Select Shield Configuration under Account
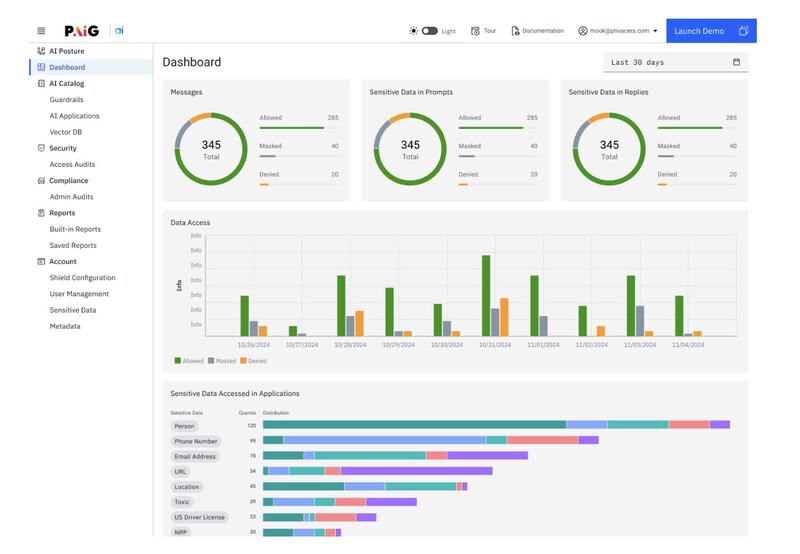The width and height of the screenshot is (800, 554). point(82,278)
